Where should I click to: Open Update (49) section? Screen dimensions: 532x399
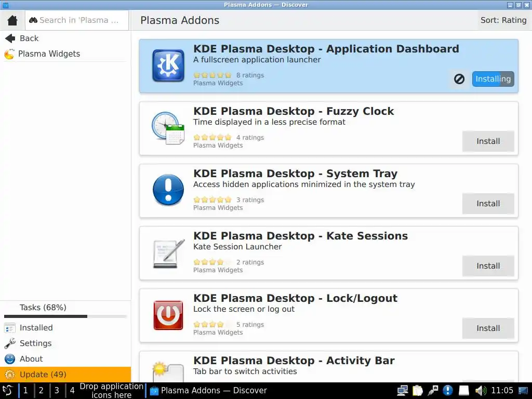65,375
